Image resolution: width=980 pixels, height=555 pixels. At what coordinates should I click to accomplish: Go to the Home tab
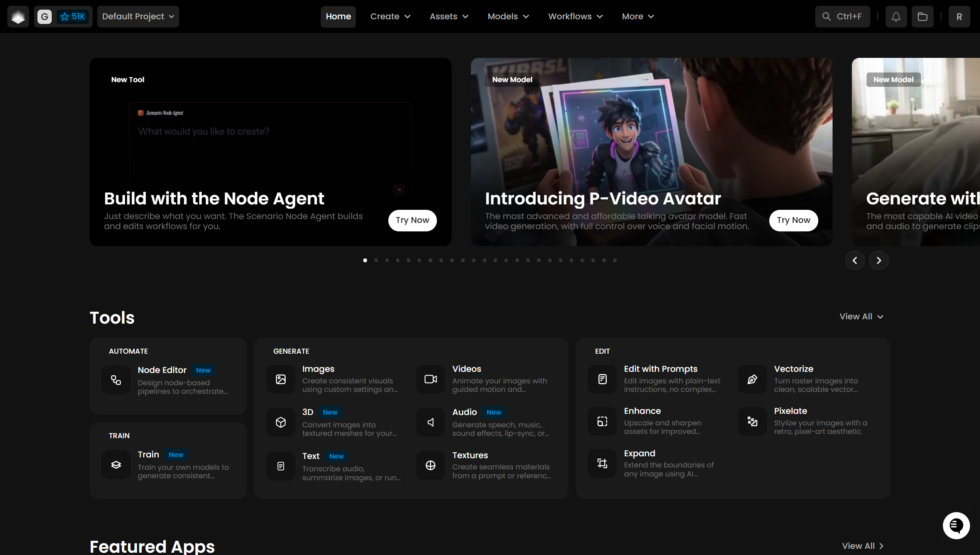[x=338, y=17]
